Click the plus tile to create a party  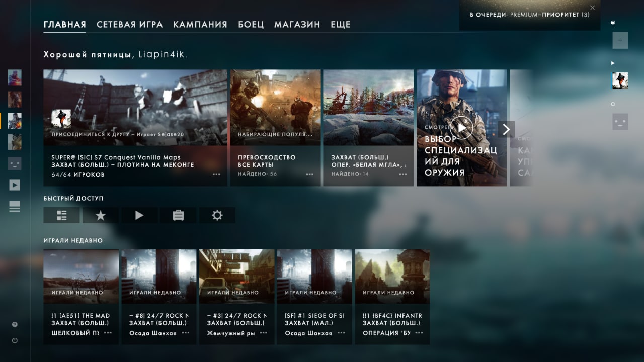[620, 40]
